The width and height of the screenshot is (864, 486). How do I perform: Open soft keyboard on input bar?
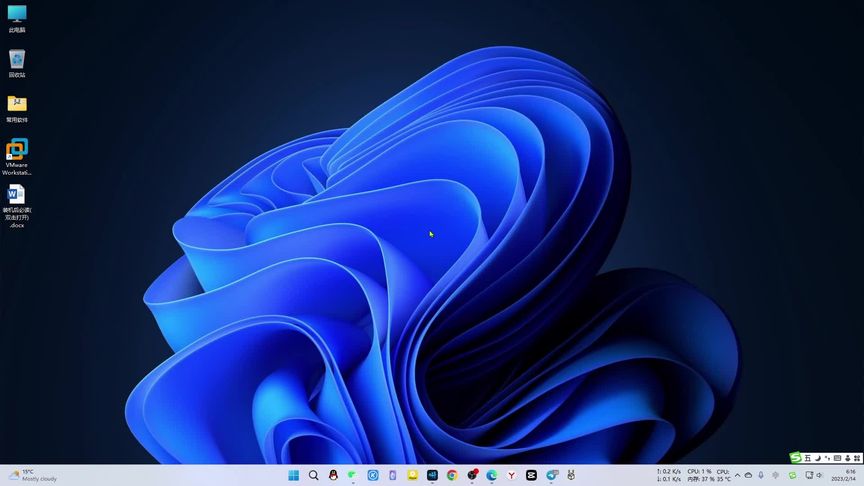pyautogui.click(x=837, y=458)
